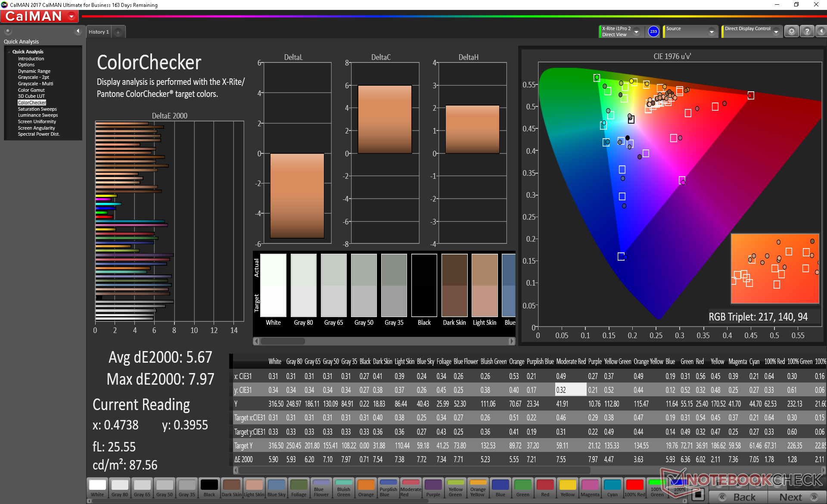Viewport: 827px width, 504px height.
Task: Open the CalMAN logo main menu dropdown
Action: click(x=72, y=17)
